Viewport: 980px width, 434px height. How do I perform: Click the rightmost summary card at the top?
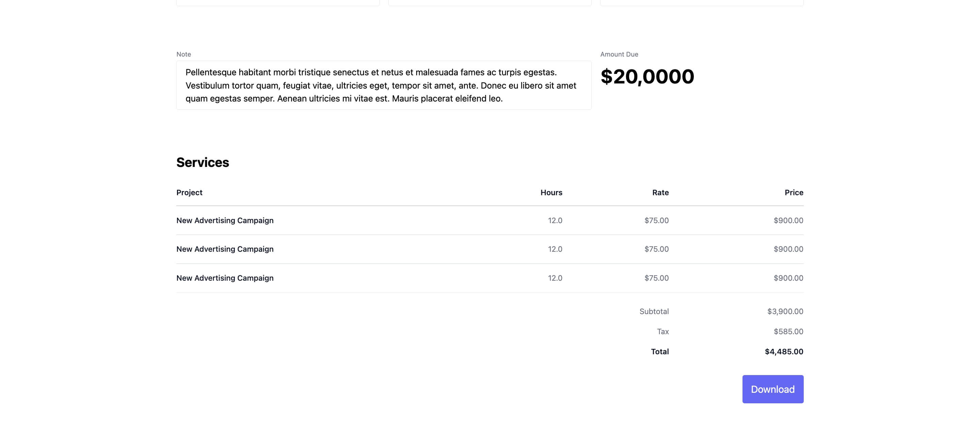coord(702,2)
